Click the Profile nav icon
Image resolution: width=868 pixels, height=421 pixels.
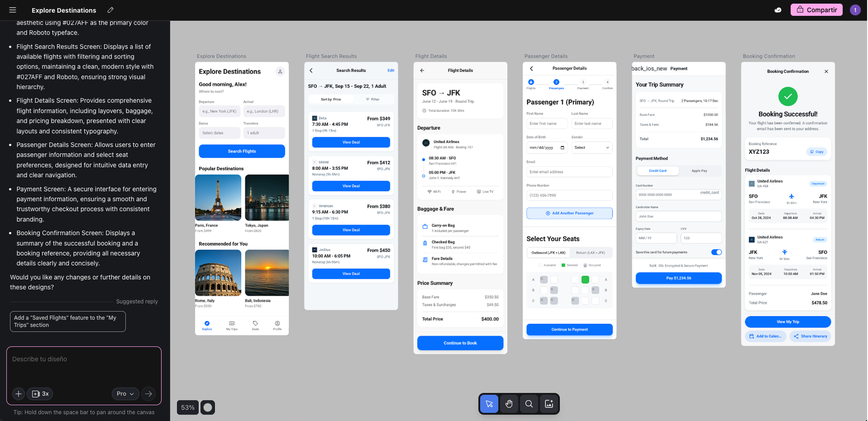pos(277,323)
